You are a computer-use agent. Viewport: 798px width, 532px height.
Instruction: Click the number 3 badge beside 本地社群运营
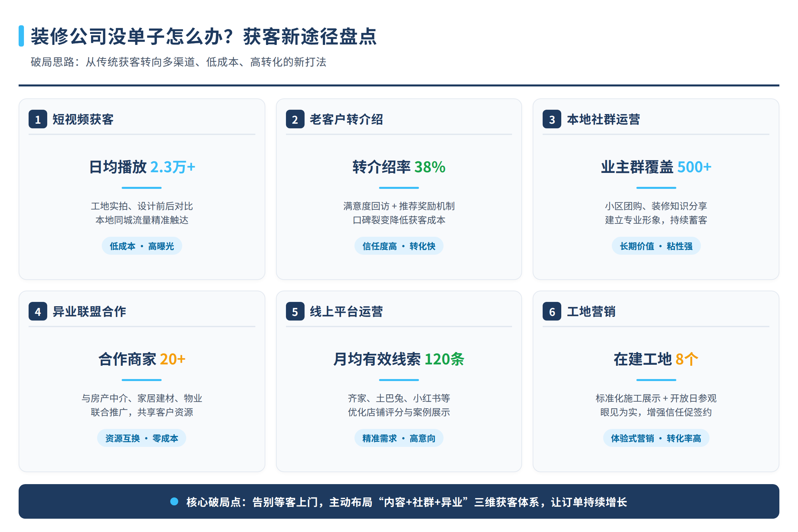coord(552,119)
